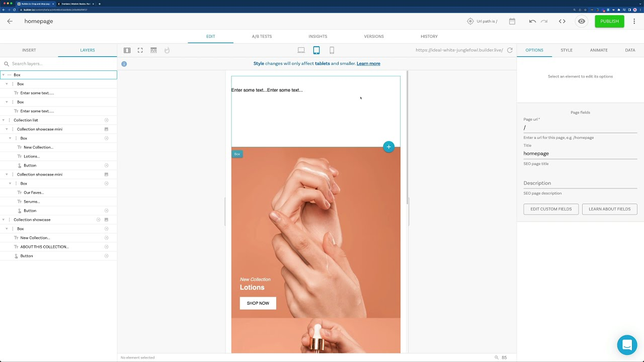This screenshot has width=644, height=362.
Task: Switch to the INSERT panel tab
Action: (29, 50)
